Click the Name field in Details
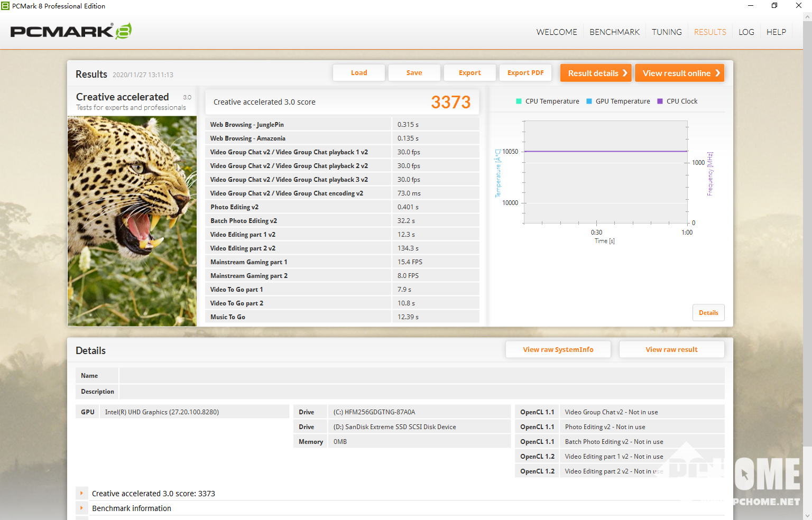812x520 pixels. (422, 376)
